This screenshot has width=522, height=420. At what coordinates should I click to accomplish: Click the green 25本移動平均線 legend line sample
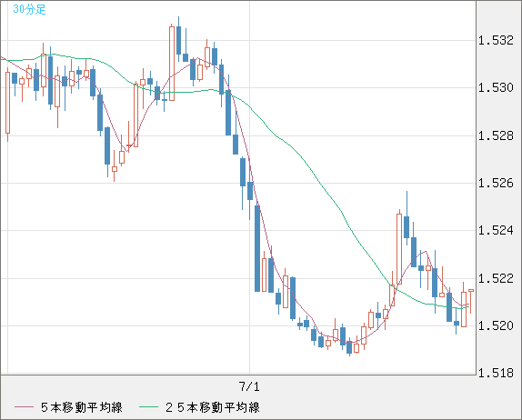click(x=148, y=407)
